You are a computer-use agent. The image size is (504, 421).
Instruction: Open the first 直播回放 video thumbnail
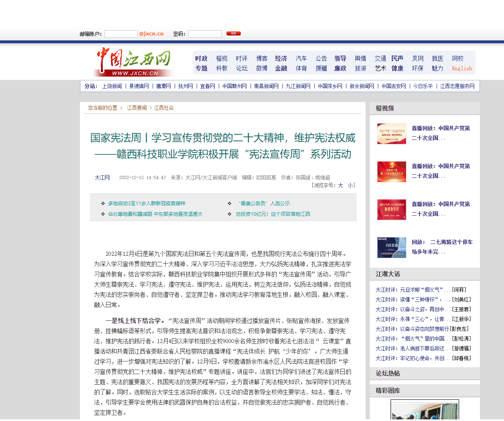391,134
